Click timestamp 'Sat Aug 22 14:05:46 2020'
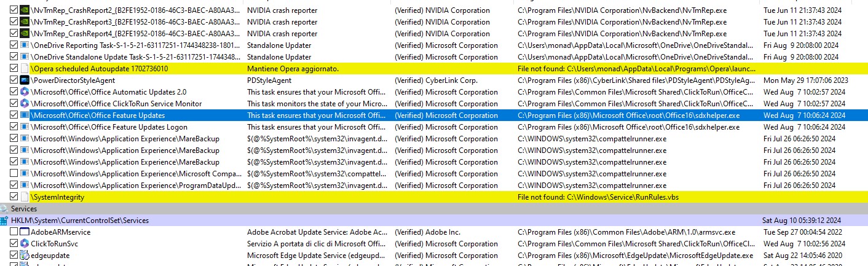This screenshot has height=266, width=868. pyautogui.click(x=805, y=256)
